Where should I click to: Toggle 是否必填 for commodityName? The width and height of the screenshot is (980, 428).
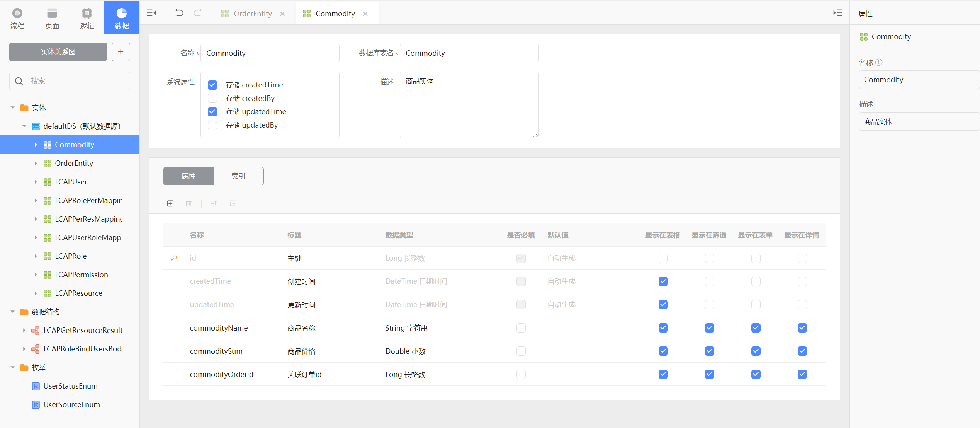521,328
